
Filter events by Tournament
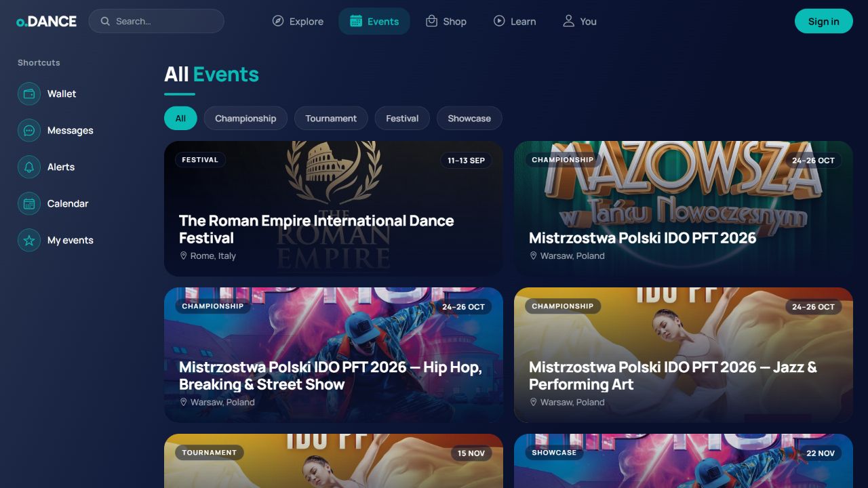(331, 118)
